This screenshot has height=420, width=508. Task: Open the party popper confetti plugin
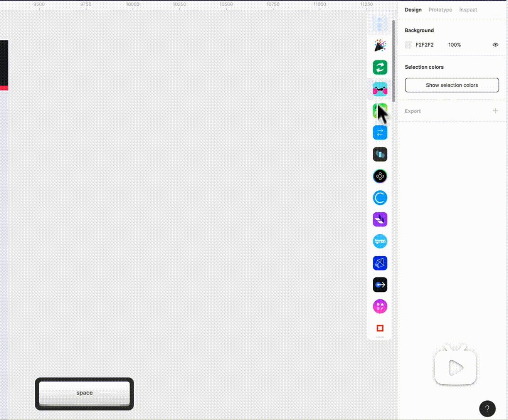point(380,45)
